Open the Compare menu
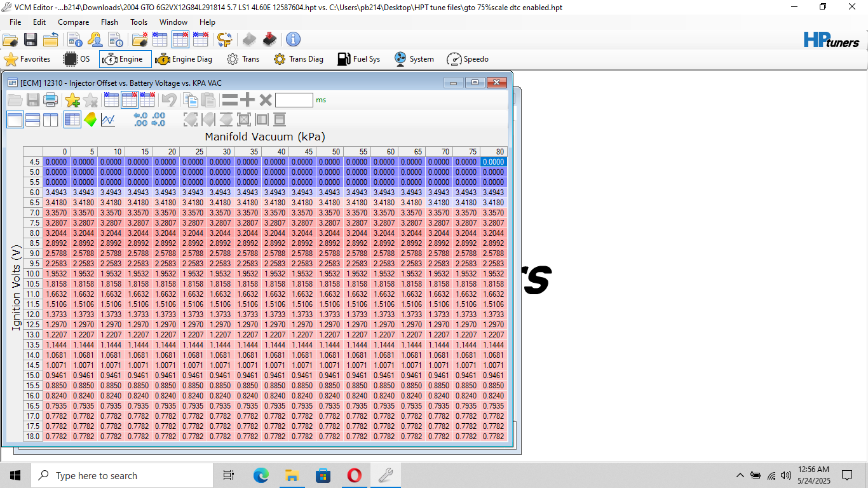Viewport: 868px width, 488px height. 73,22
